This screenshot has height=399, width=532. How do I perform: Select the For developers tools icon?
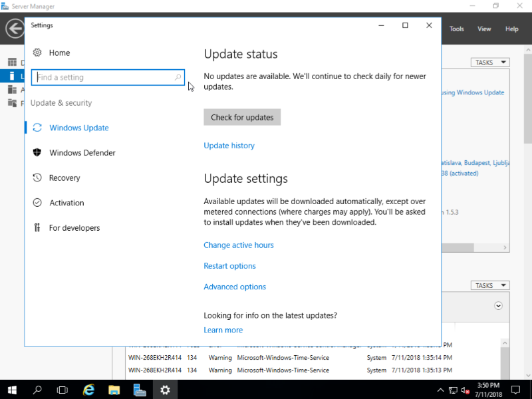click(37, 227)
